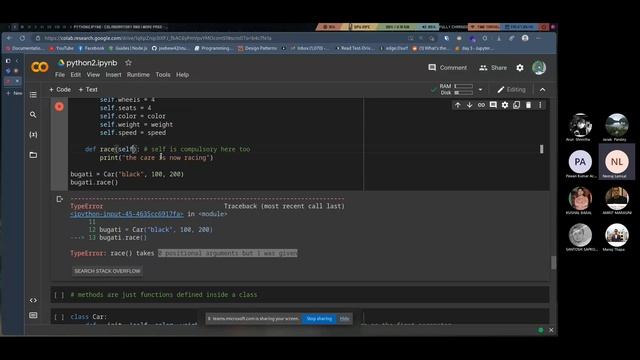Mirror cell in tab icon
This screenshot has height=360, width=640.
(517, 105)
